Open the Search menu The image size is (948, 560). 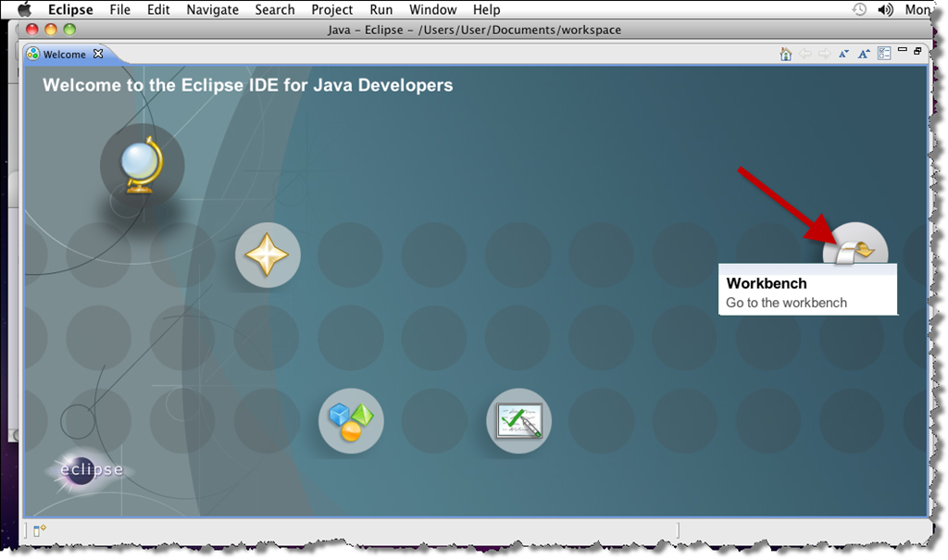click(274, 9)
